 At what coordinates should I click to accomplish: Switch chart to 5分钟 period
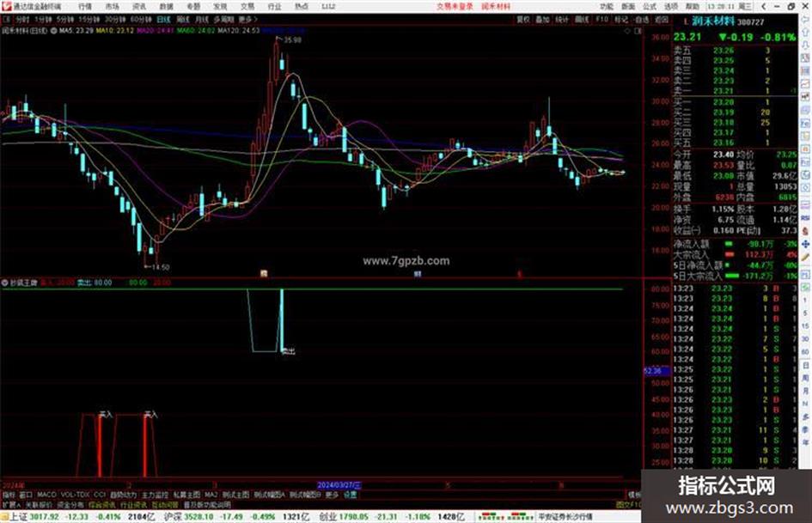65,19
